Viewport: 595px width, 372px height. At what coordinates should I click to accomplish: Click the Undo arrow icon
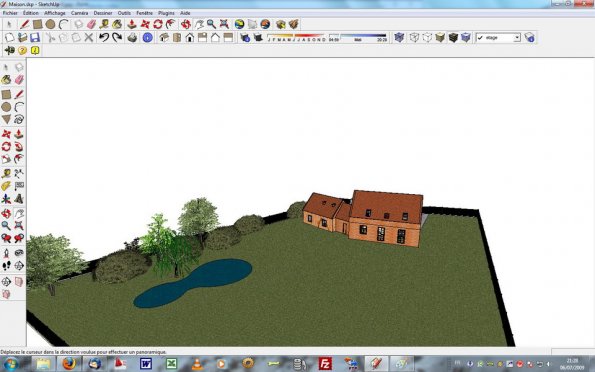(x=104, y=37)
